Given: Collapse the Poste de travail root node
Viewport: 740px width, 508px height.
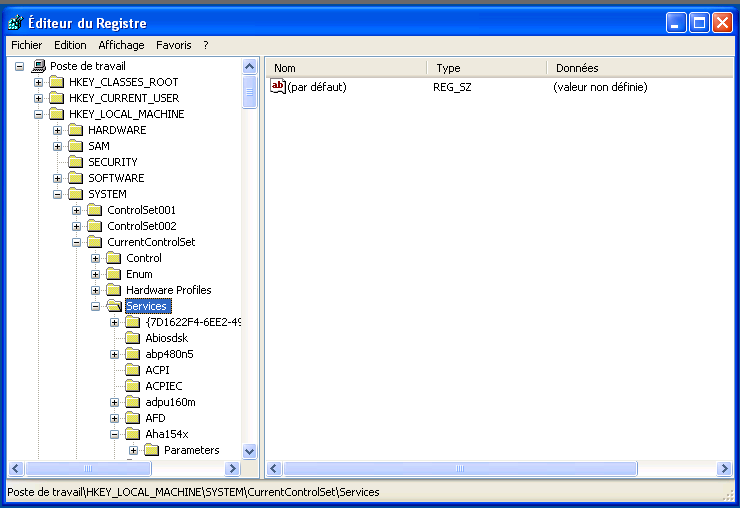Looking at the screenshot, I should click(x=19, y=67).
